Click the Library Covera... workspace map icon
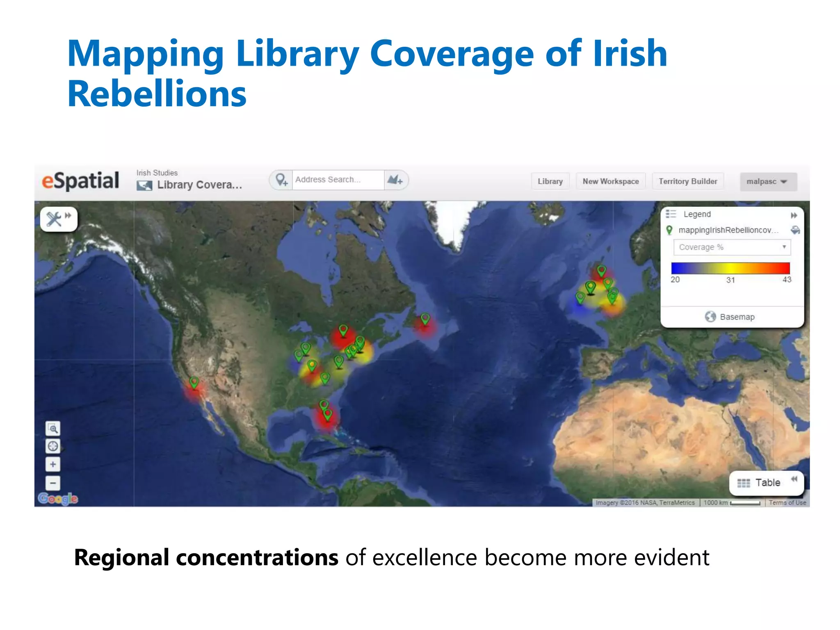Viewport: 840px width, 630px height. tap(144, 185)
